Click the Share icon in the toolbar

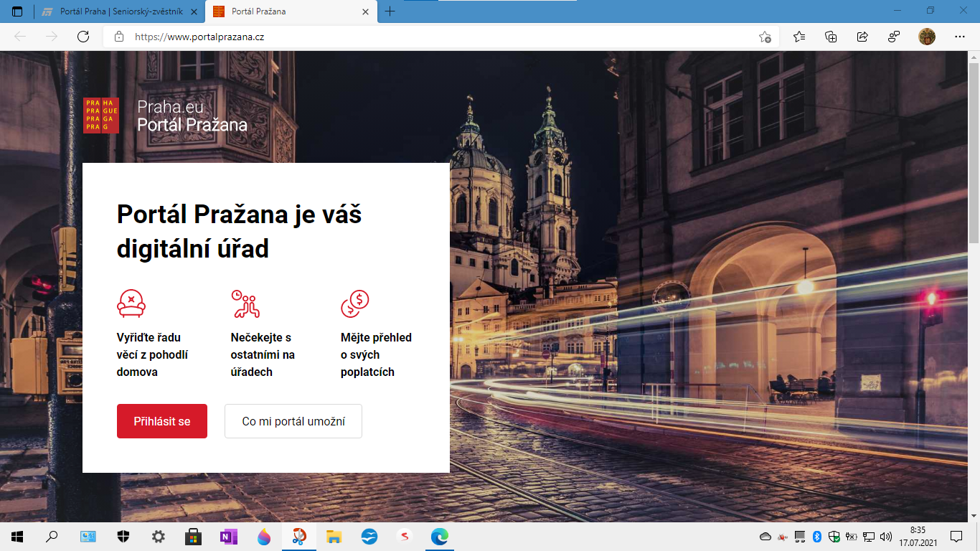[862, 37]
